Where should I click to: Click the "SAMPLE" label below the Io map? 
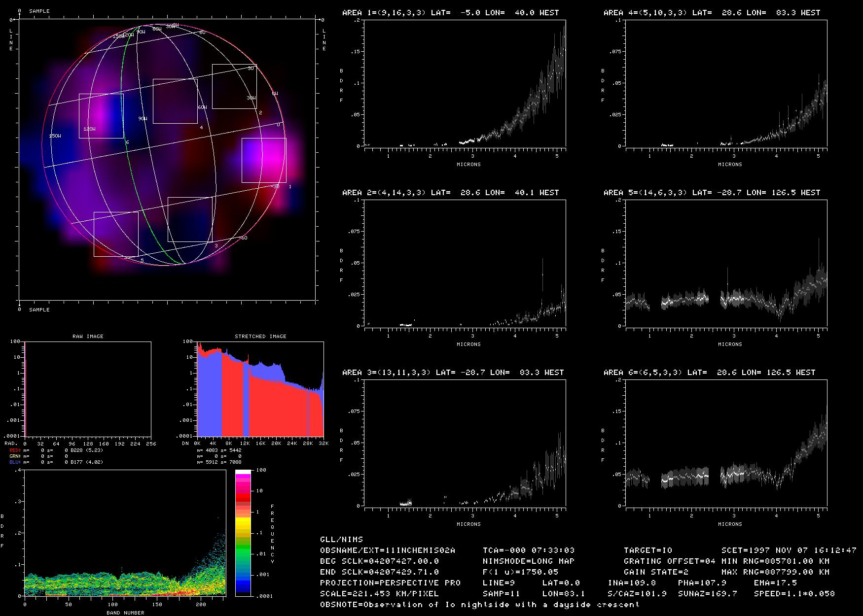tap(39, 310)
